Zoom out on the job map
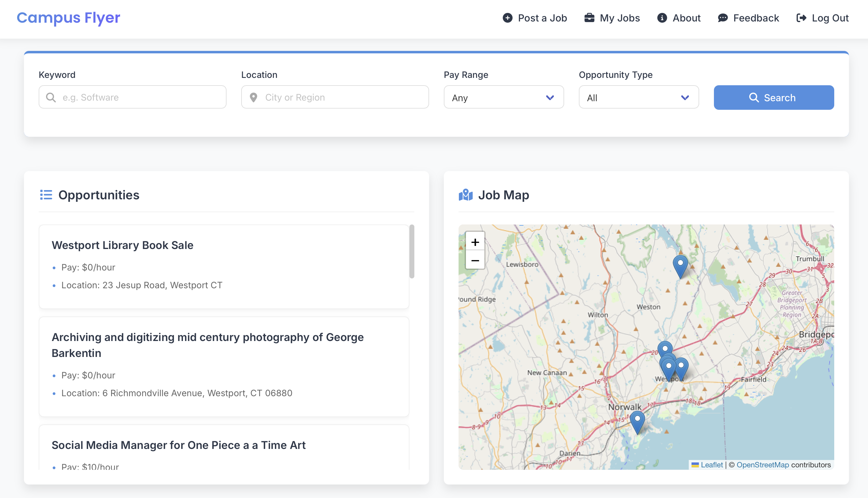This screenshot has width=868, height=498. click(x=475, y=260)
